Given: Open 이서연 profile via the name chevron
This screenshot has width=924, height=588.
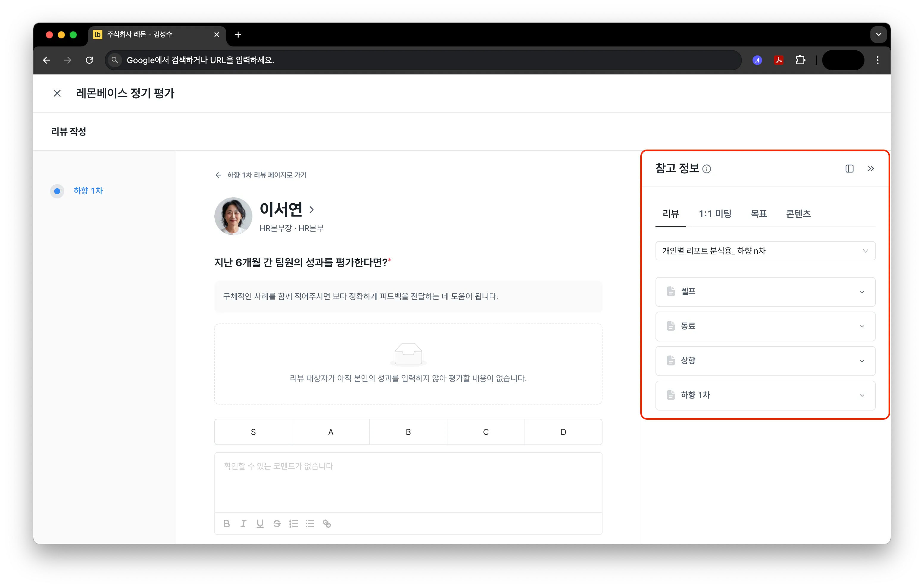Looking at the screenshot, I should point(312,210).
